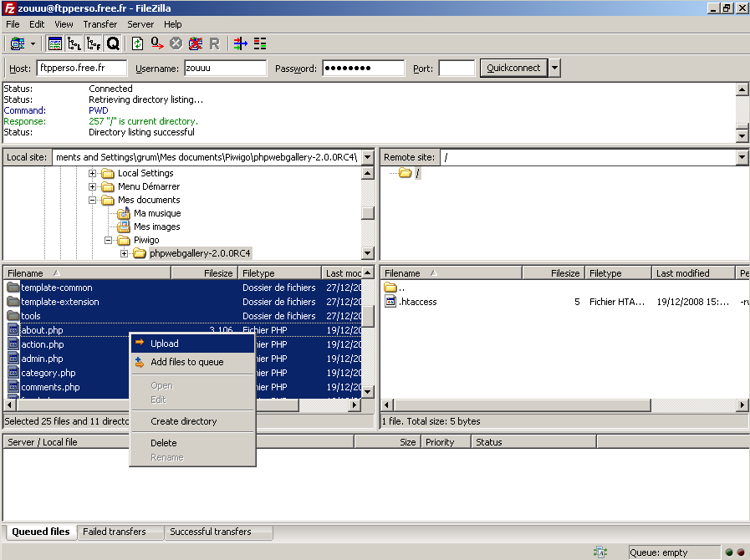
Task: Toggle the remote directory tree view
Action: [94, 44]
